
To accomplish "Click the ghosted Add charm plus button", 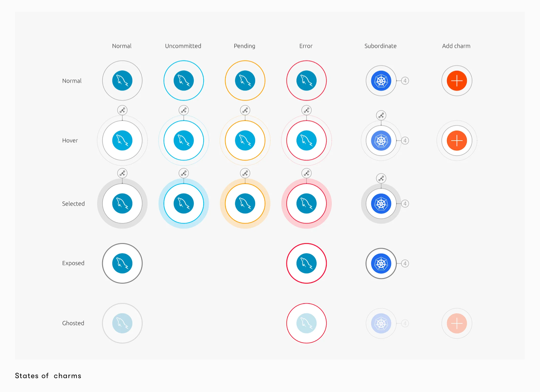I will point(457,323).
